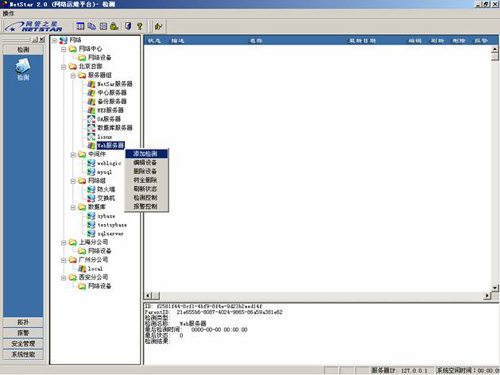Click the 状态 column header

(x=155, y=41)
